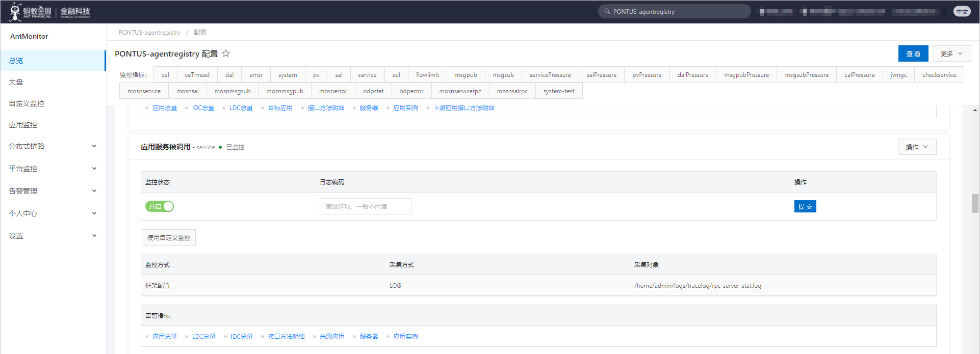Toggle the 开启 monitoring status switch
The width and height of the screenshot is (980, 354).
point(160,206)
